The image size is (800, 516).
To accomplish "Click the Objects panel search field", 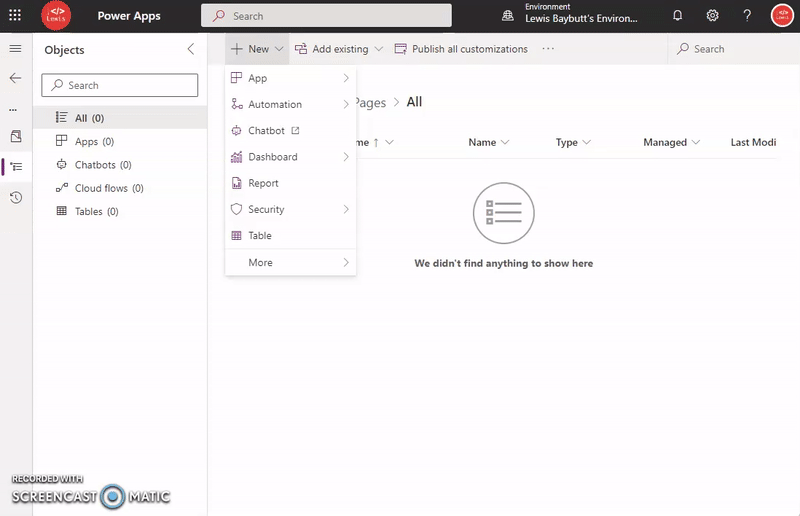I will click(120, 86).
